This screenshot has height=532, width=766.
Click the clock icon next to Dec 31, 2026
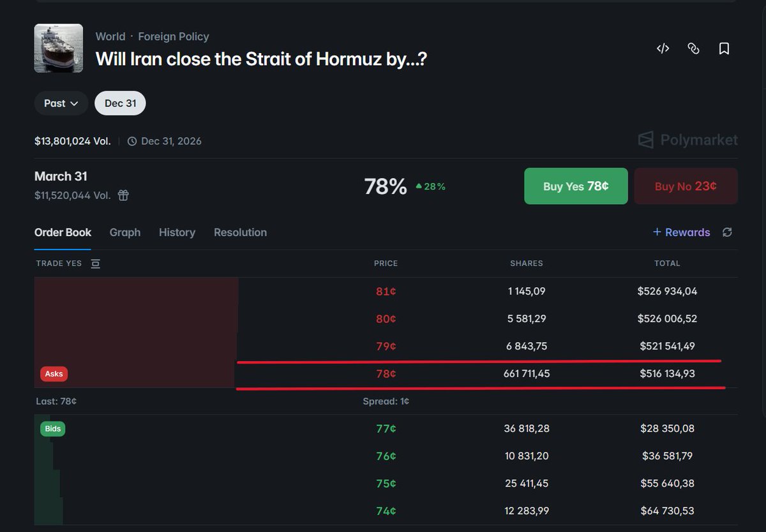pyautogui.click(x=132, y=141)
